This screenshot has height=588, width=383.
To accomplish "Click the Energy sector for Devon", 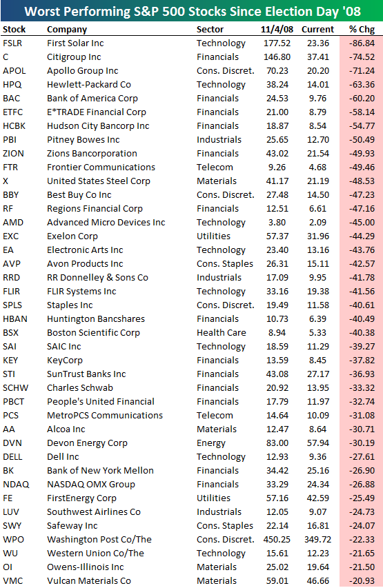I will point(211,443).
